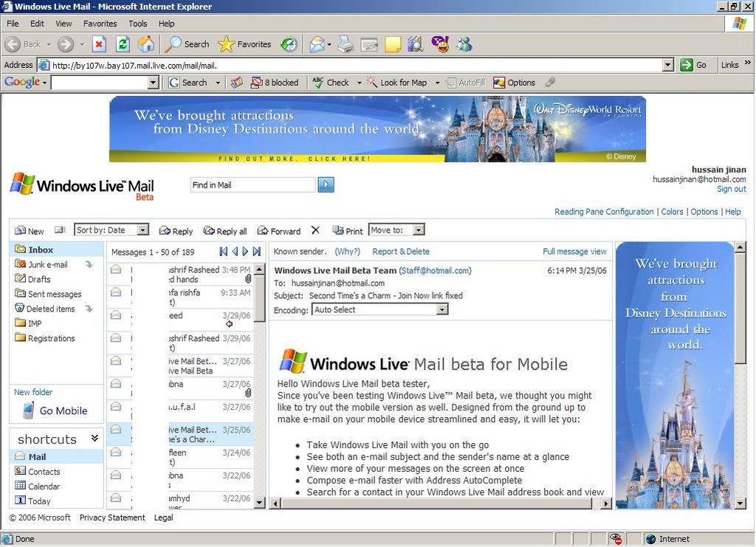
Task: Launch the MSN Messenger buddies icon
Action: [465, 44]
